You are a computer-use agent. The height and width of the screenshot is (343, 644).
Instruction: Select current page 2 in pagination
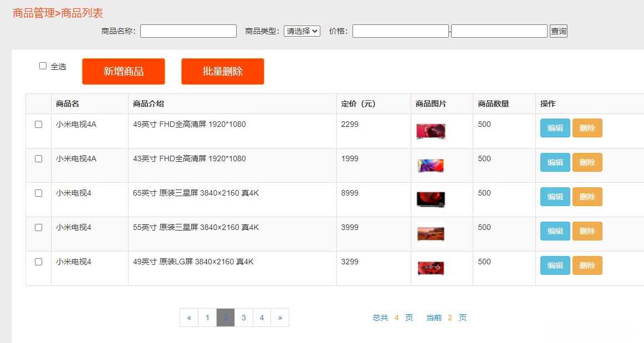(226, 318)
